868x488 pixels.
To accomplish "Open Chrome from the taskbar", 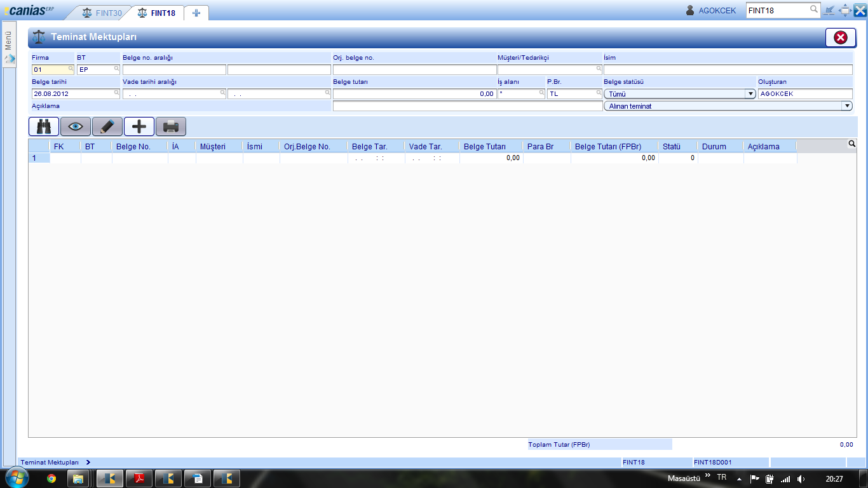I will (51, 478).
